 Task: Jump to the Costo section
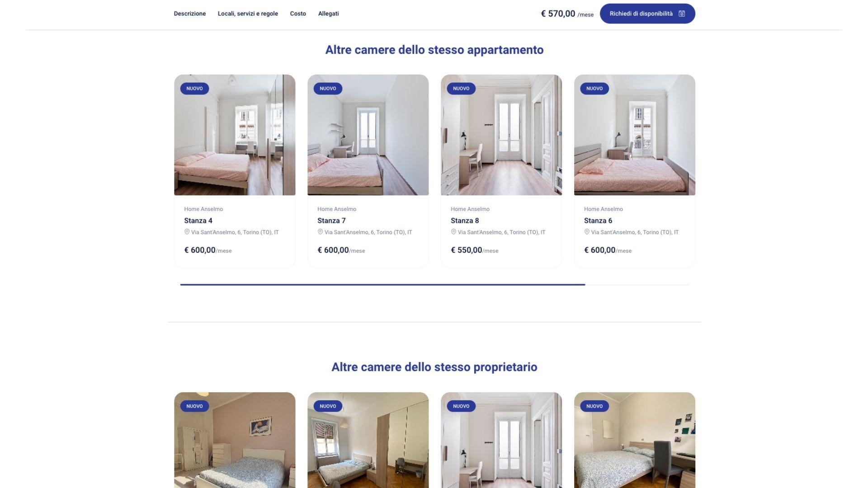pyautogui.click(x=298, y=14)
